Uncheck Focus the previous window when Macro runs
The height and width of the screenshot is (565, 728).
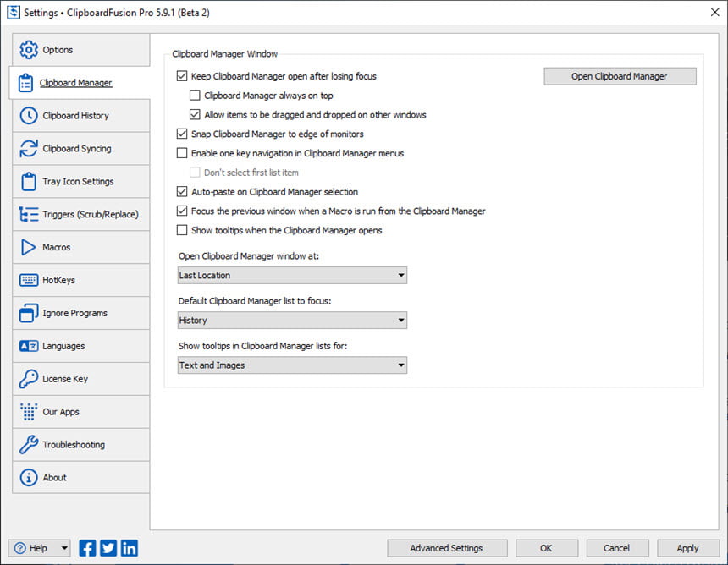pyautogui.click(x=182, y=211)
